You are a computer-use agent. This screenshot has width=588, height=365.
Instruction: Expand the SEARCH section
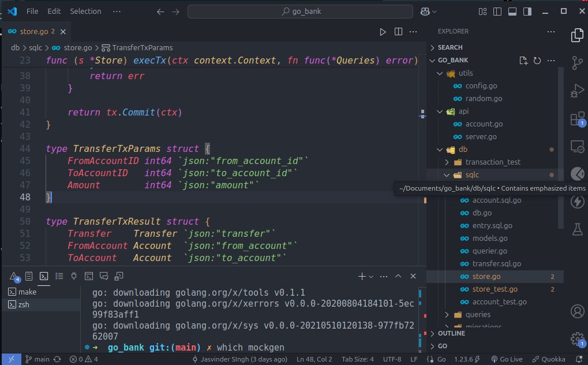(433, 48)
